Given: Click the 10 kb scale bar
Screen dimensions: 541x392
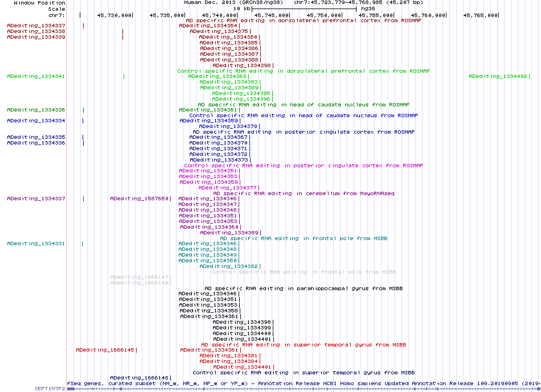Looking at the screenshot, I should coord(304,9).
